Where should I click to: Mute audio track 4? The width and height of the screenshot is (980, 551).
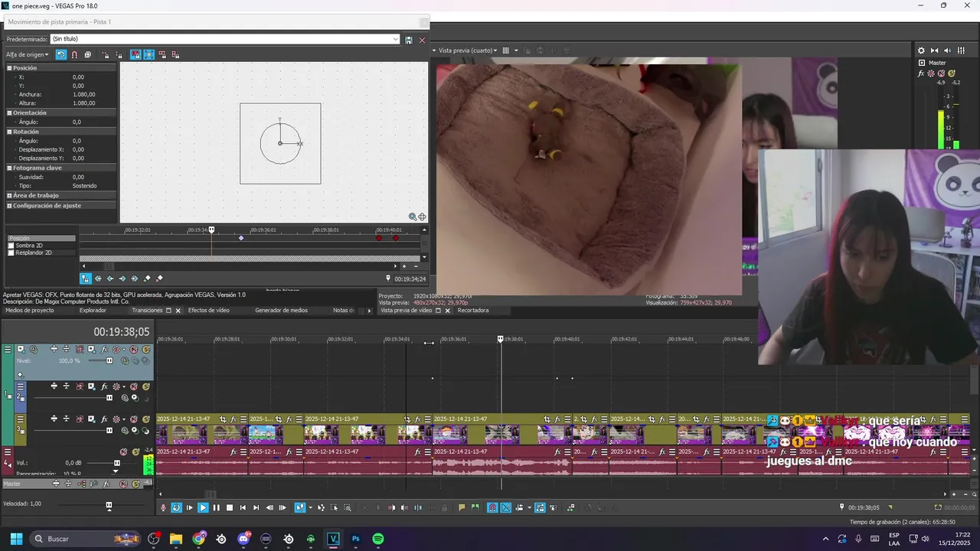tap(124, 452)
